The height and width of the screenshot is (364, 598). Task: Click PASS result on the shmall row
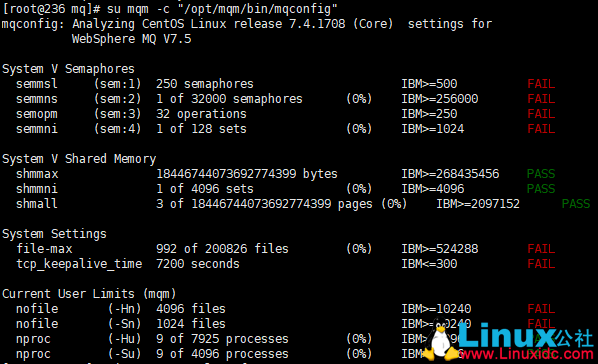pyautogui.click(x=576, y=204)
